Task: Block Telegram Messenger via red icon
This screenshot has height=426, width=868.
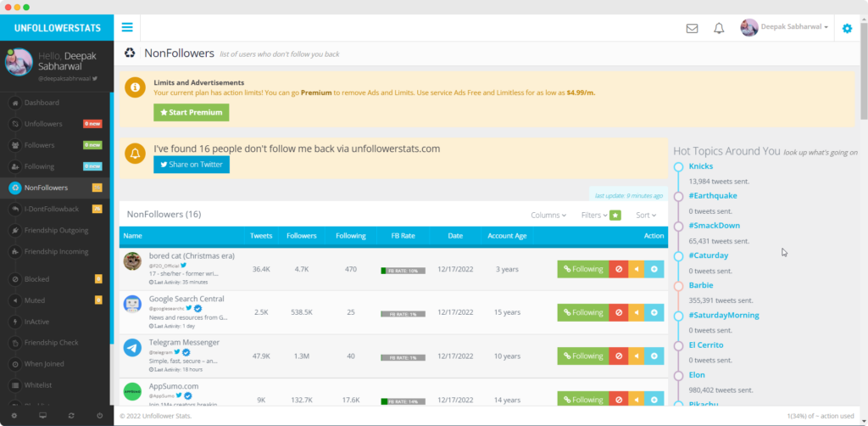Action: (618, 356)
